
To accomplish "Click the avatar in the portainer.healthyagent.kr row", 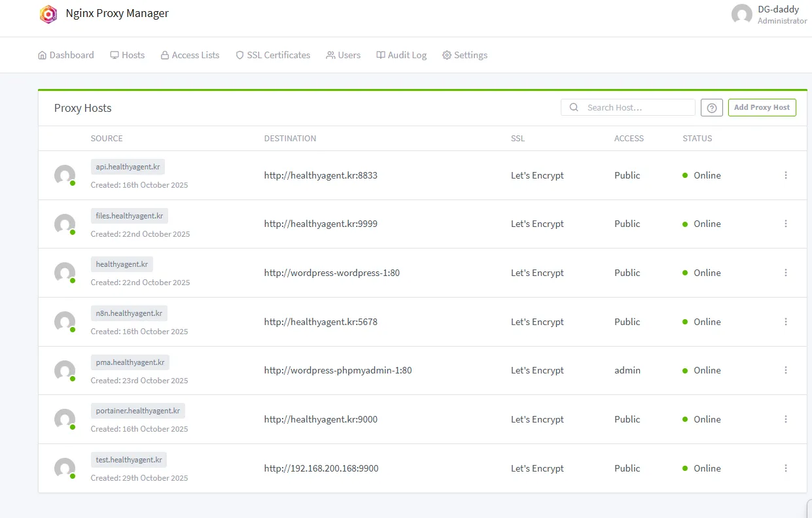I will 65,419.
